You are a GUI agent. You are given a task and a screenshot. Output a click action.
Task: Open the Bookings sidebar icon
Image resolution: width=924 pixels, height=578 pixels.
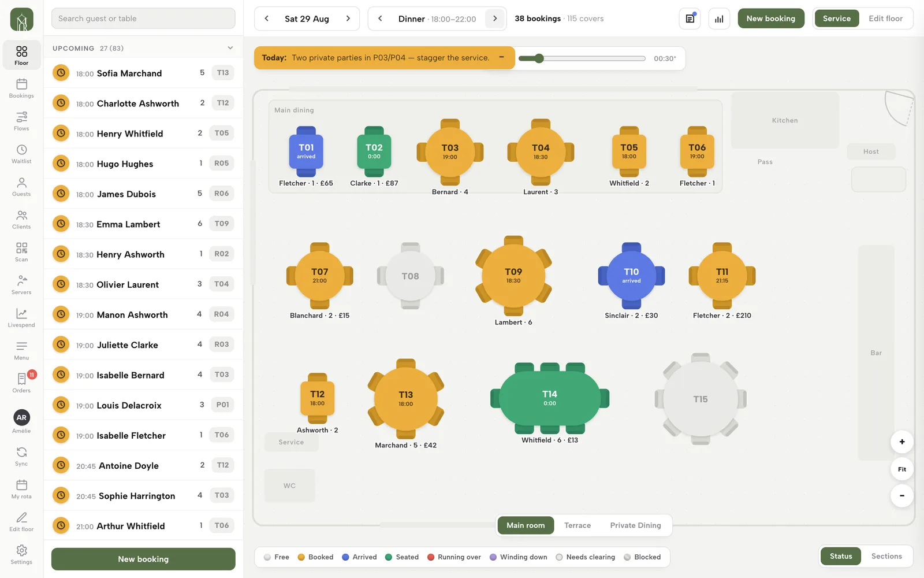coord(21,88)
